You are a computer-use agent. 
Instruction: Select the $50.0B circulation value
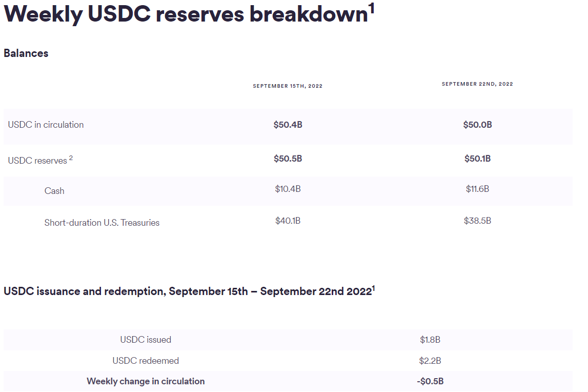477,125
